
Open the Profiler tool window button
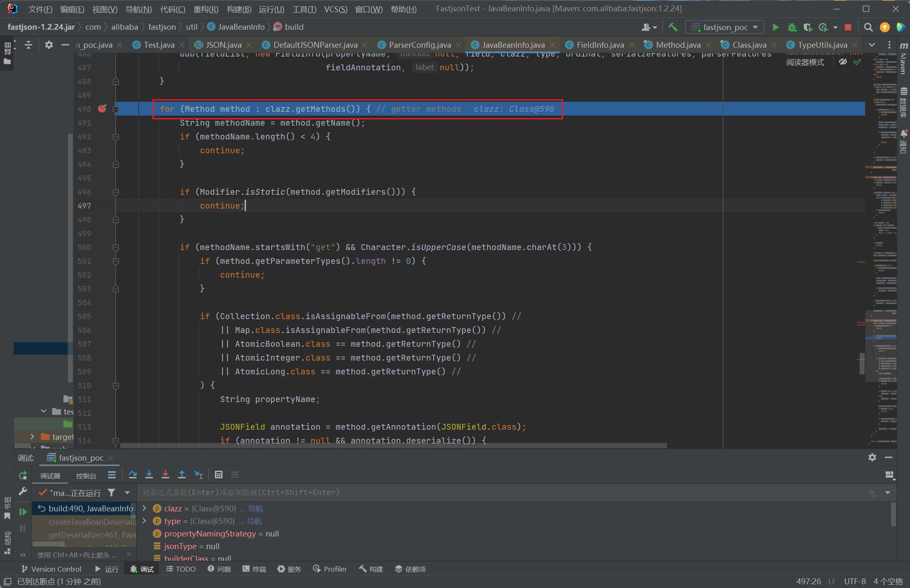(x=330, y=569)
